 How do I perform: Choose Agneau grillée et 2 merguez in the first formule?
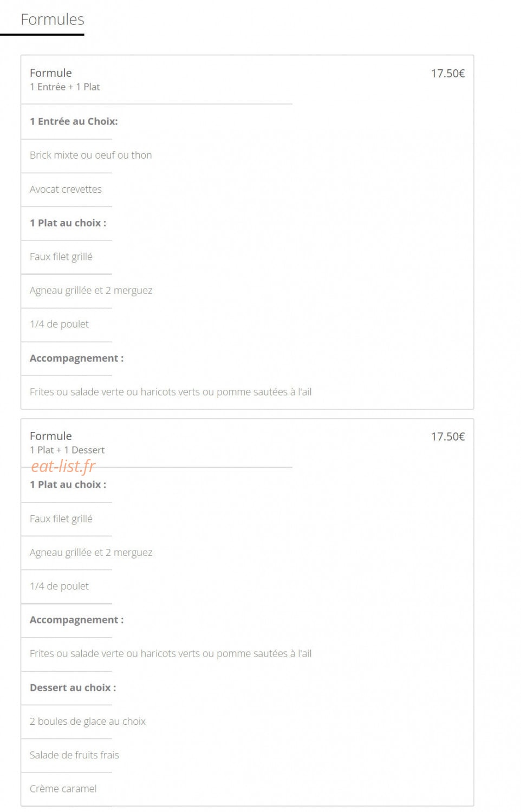91,291
